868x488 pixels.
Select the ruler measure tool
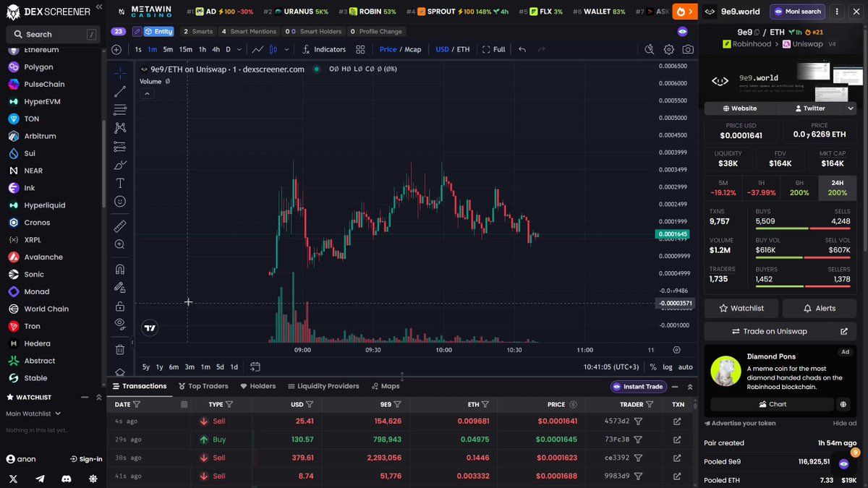pyautogui.click(x=120, y=226)
